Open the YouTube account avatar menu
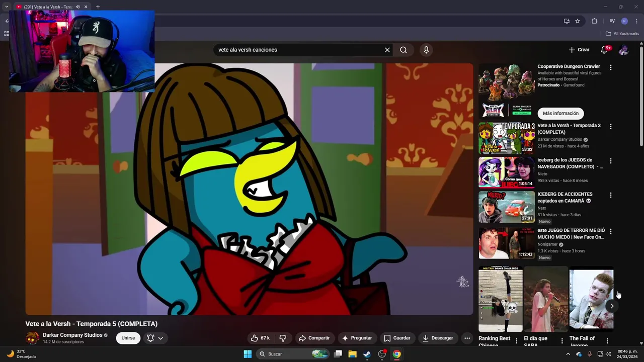 point(624,50)
